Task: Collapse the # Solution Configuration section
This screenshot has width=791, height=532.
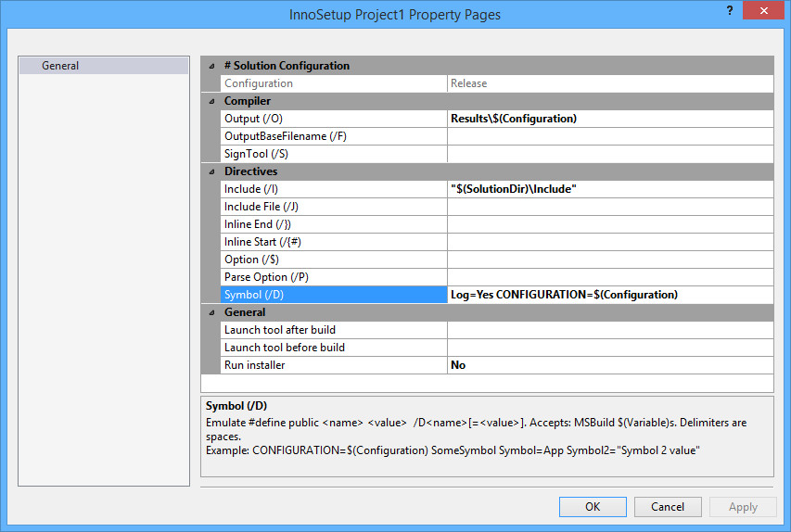Action: coord(211,66)
